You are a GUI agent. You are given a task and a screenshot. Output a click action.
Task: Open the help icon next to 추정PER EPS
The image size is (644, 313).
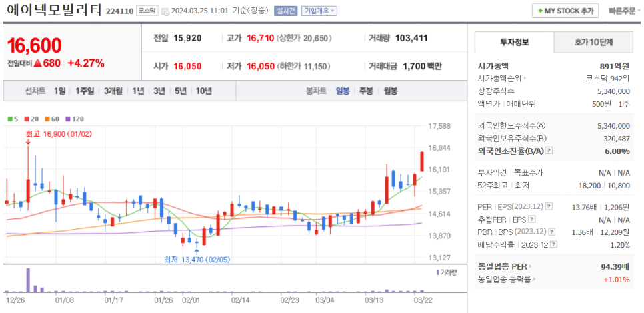click(x=532, y=219)
